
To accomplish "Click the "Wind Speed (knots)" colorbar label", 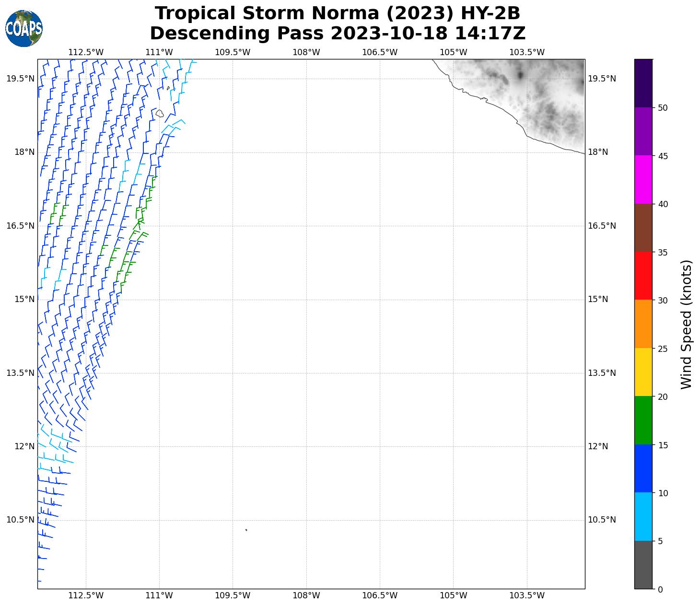I will (x=687, y=325).
